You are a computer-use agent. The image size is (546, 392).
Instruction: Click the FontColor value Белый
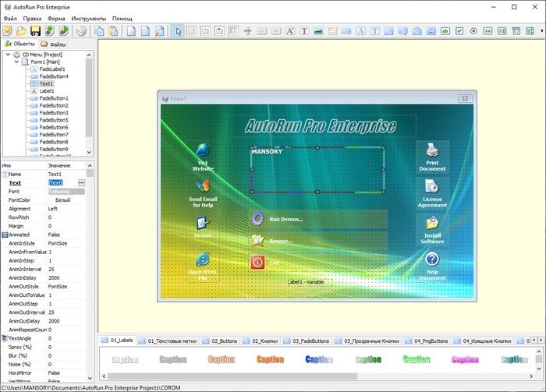(62, 200)
